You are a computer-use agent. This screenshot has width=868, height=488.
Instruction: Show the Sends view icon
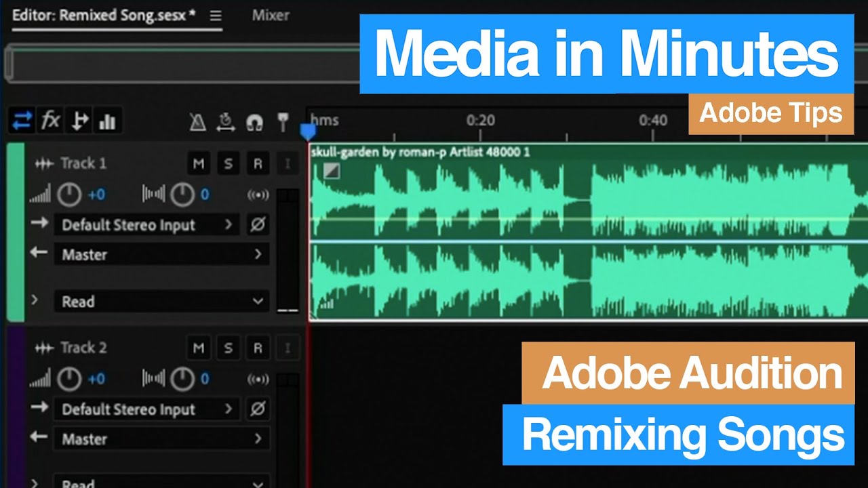79,121
